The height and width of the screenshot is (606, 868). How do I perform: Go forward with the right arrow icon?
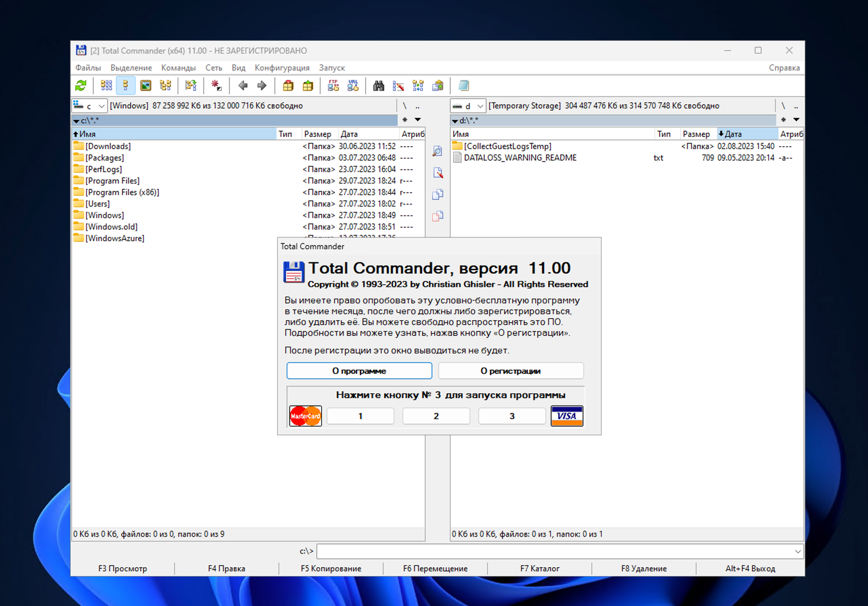[x=262, y=86]
